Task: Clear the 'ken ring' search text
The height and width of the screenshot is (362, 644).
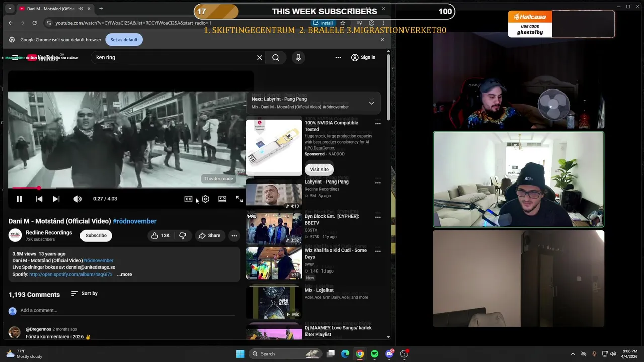Action: [260, 58]
